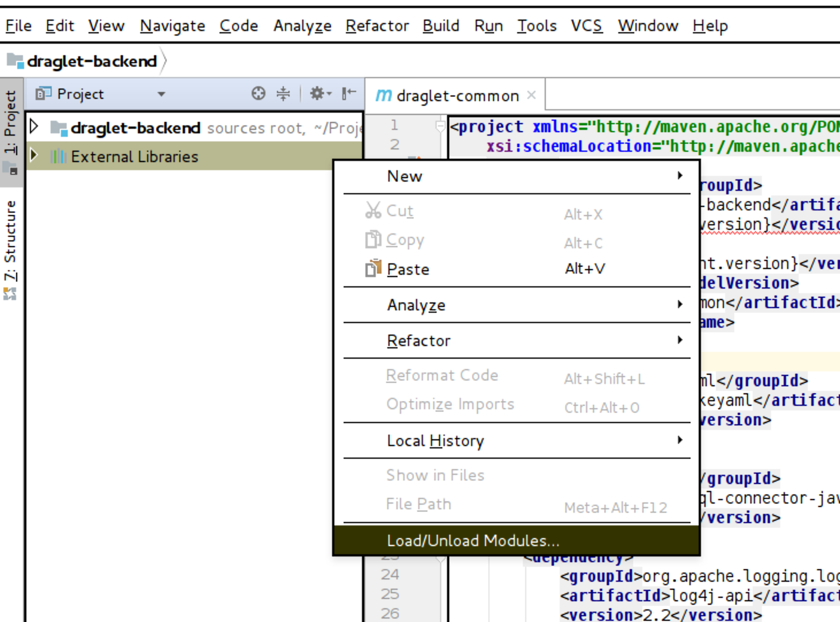Select the 1: Project side tab
Image resolution: width=840 pixels, height=622 pixels.
[x=10, y=132]
